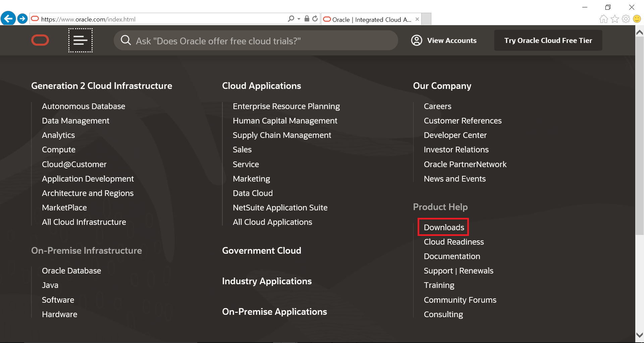Image resolution: width=644 pixels, height=343 pixels.
Task: Click the Refresh page icon
Action: pos(315,19)
